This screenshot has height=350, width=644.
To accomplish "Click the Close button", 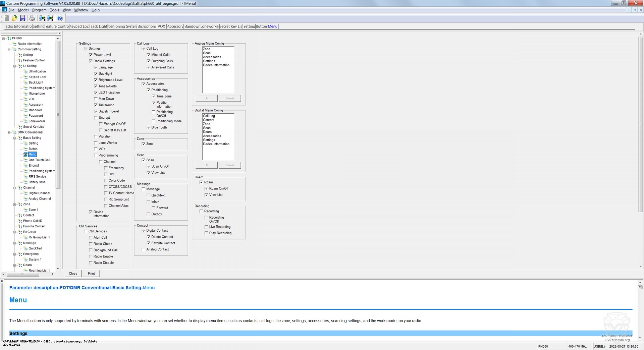I will tap(73, 274).
